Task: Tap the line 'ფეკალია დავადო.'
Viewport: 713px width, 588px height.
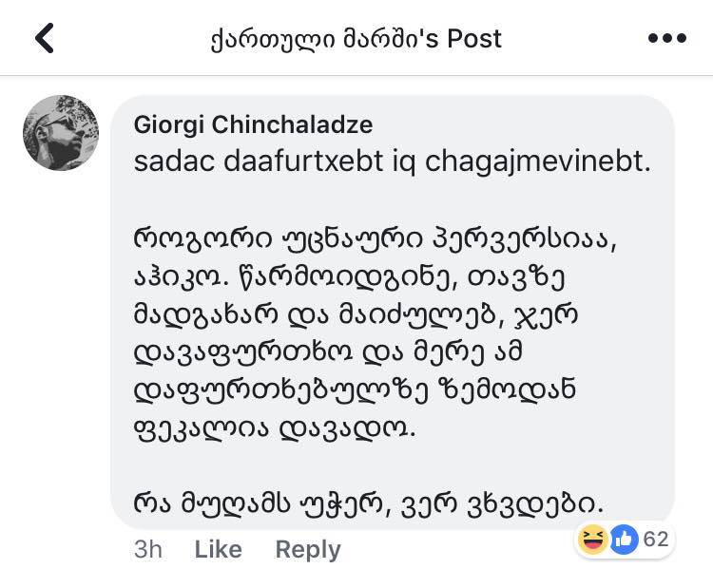Action: click(x=275, y=428)
